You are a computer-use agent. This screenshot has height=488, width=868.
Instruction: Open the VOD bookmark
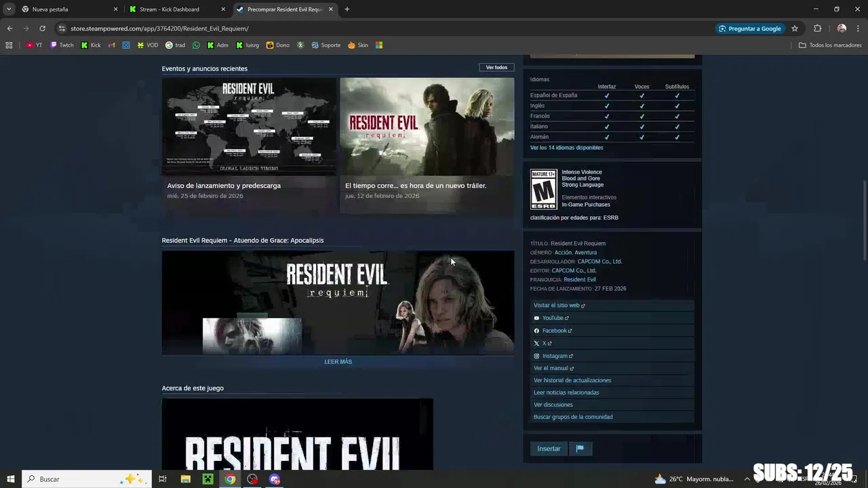pyautogui.click(x=147, y=45)
